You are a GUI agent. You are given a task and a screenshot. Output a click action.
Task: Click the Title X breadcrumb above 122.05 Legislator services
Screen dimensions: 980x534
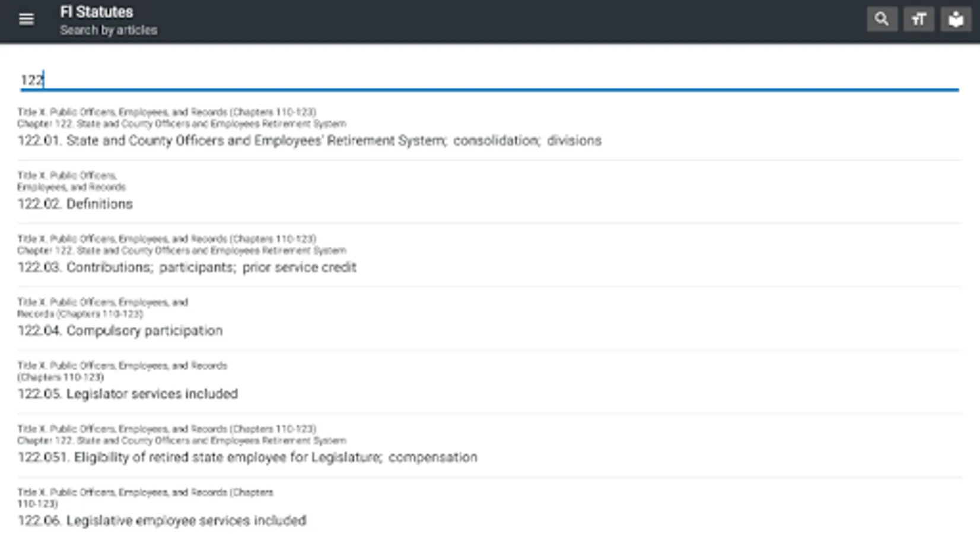click(x=122, y=371)
